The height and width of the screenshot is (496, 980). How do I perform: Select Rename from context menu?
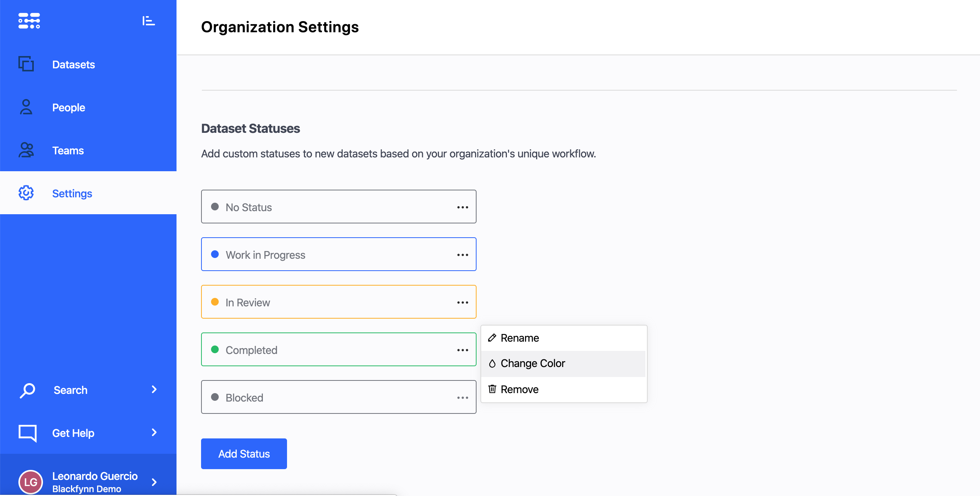tap(520, 338)
